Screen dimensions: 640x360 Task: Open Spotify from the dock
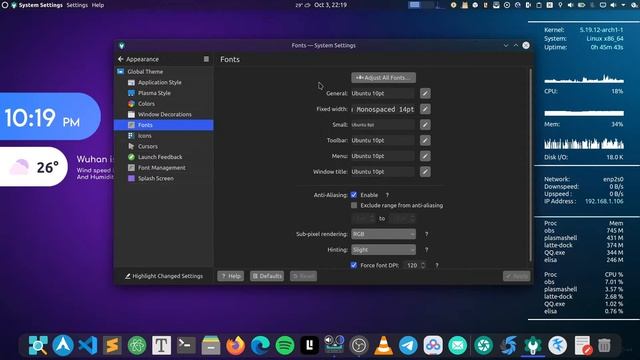(x=285, y=346)
